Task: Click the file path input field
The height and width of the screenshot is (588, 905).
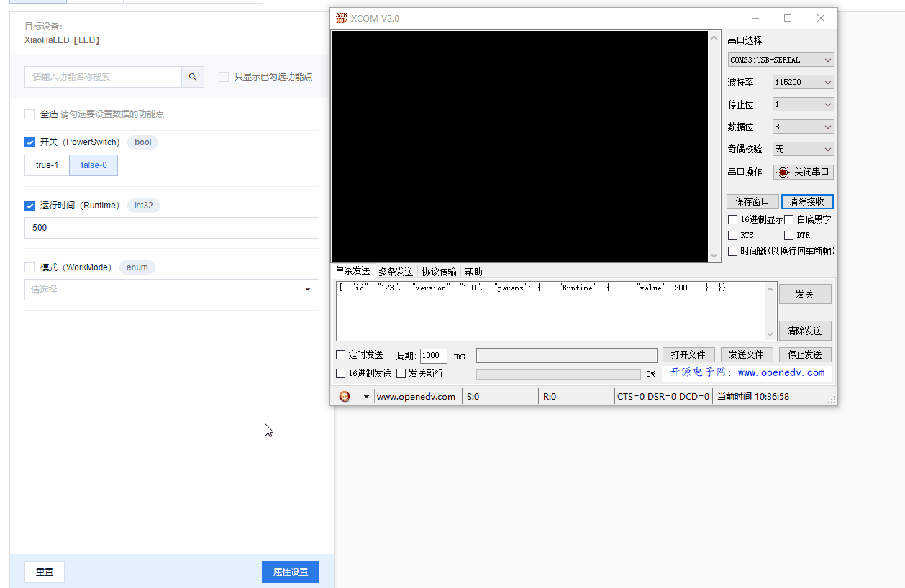Action: click(567, 355)
